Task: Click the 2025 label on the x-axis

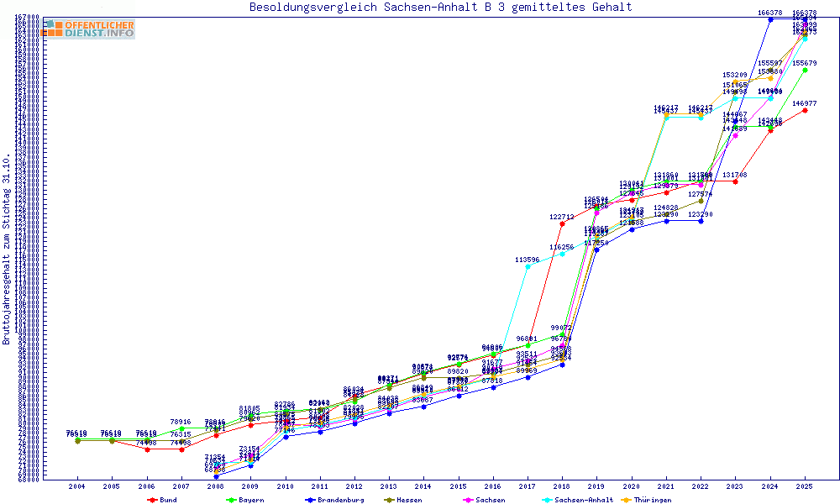Action: (x=805, y=486)
